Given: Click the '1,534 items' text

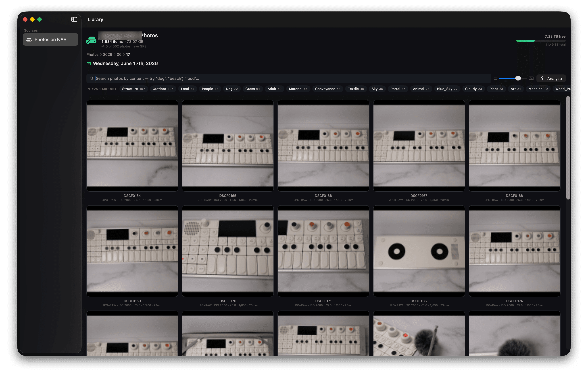Looking at the screenshot, I should (x=112, y=42).
